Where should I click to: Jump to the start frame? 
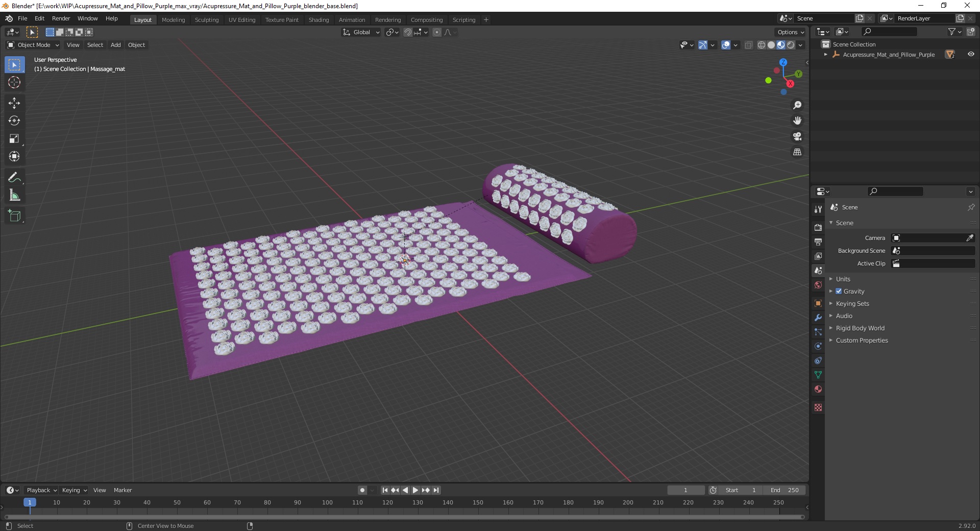(385, 490)
